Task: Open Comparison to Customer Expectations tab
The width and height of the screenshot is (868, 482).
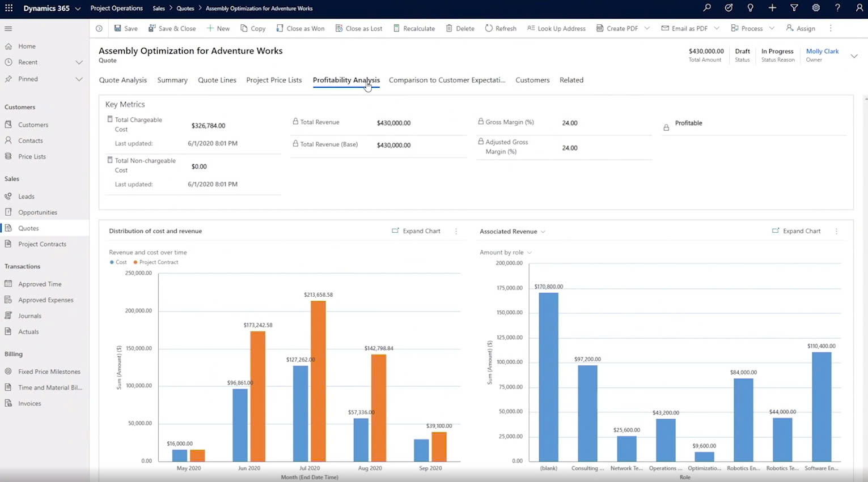Action: click(x=447, y=80)
